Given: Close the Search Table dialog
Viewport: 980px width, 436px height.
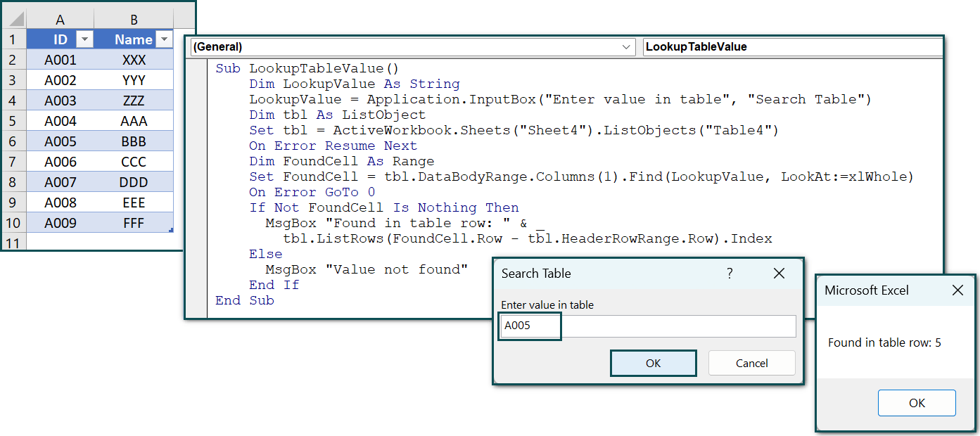Looking at the screenshot, I should (779, 274).
